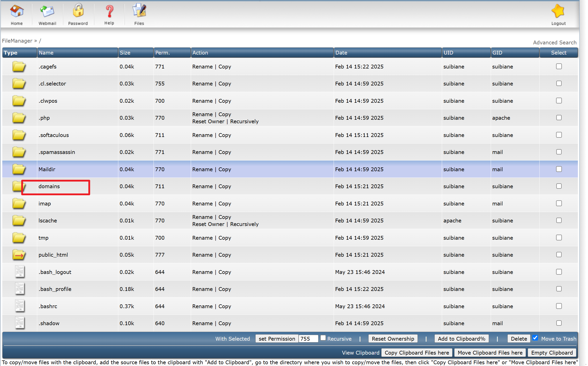Select the checkbox for .cagefs row
The height and width of the screenshot is (366, 588).
click(x=559, y=66)
